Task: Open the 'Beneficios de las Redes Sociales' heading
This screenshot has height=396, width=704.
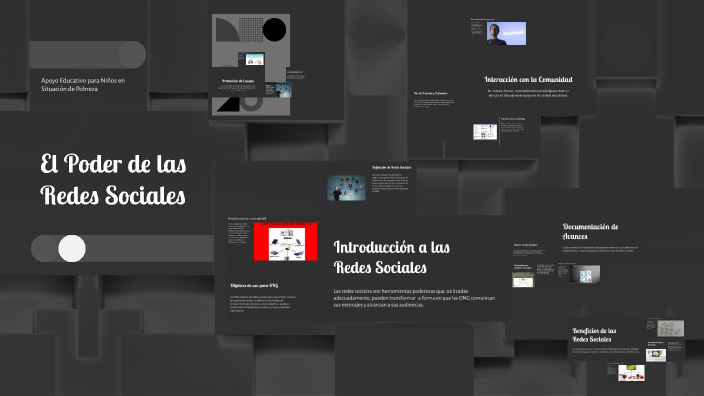Action: click(594, 335)
